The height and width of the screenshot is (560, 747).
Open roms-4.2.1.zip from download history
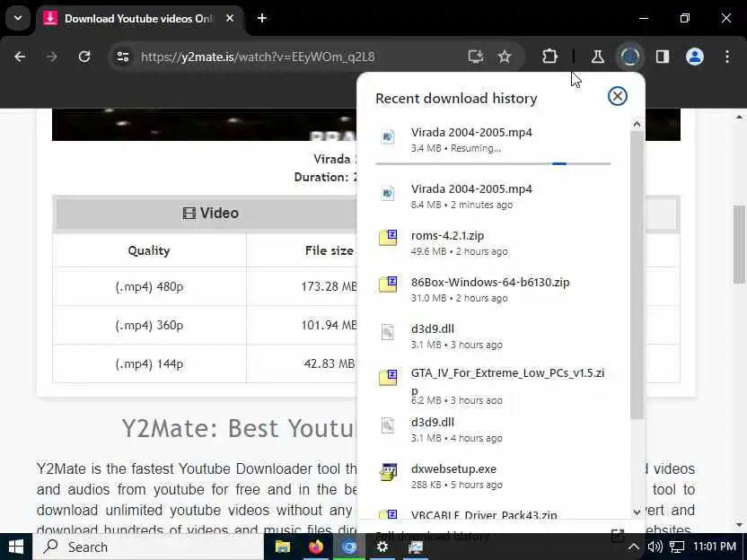coord(493,242)
